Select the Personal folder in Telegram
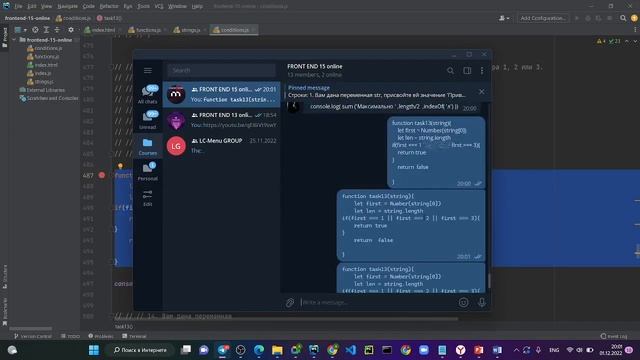This screenshot has height=360, width=640. click(148, 171)
